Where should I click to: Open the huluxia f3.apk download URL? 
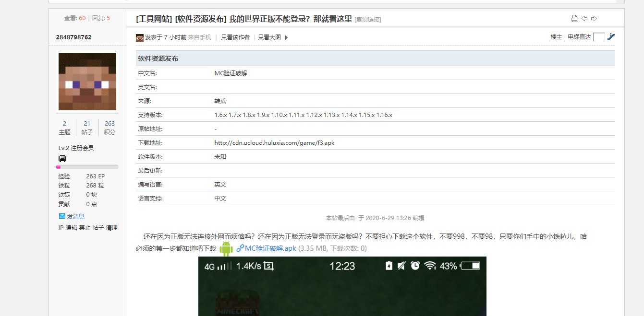pyautogui.click(x=274, y=143)
